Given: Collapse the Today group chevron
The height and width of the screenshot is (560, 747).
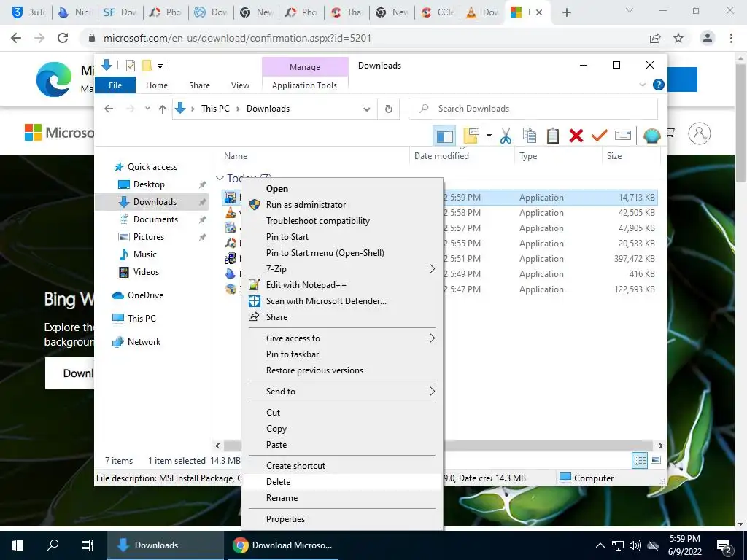Looking at the screenshot, I should coord(220,179).
